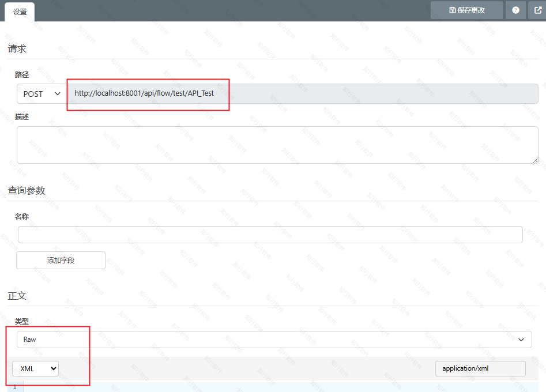This screenshot has width=546, height=392.
Task: Click the floppy disk save icon
Action: click(x=453, y=10)
